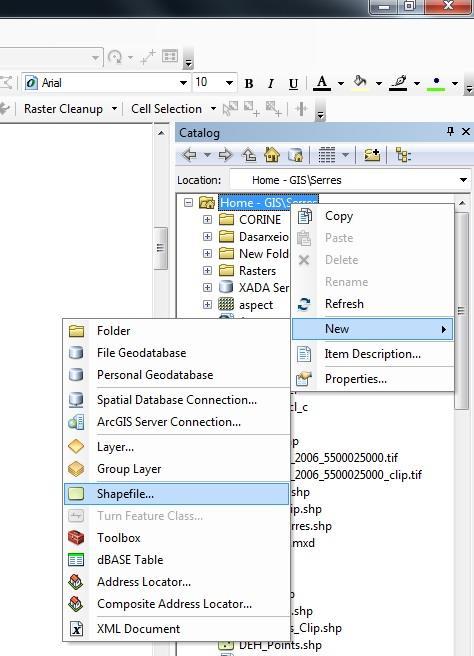This screenshot has height=656, width=474.
Task: Click the Catalog forward arrow icon
Action: 225,155
